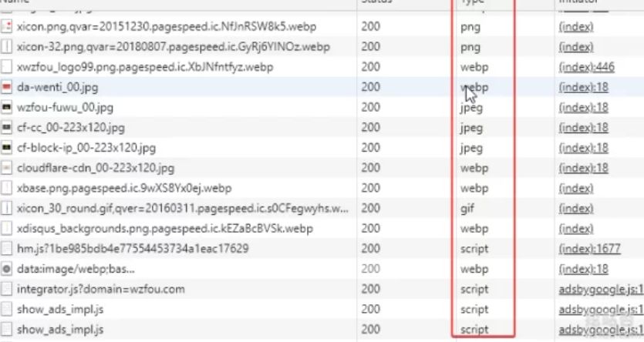Click the script icon beside integrator.js request
The height and width of the screenshot is (342, 644).
[x=7, y=289]
